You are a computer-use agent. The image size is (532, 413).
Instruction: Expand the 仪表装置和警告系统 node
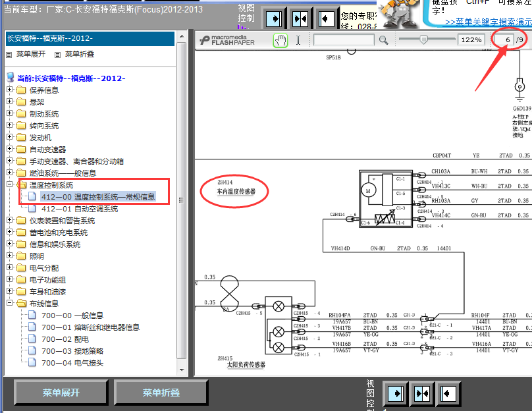click(x=9, y=220)
